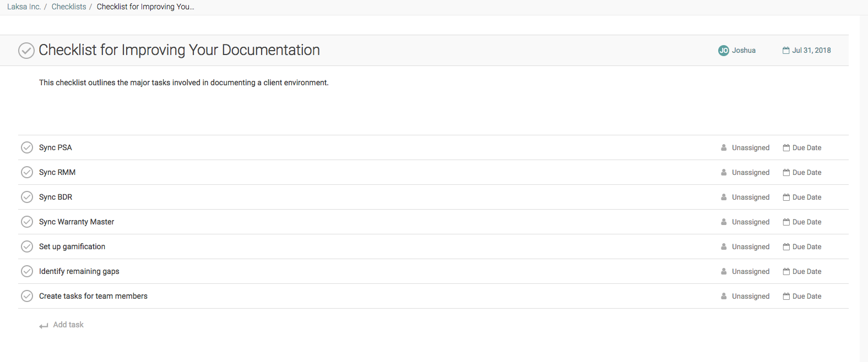Image resolution: width=868 pixels, height=362 pixels.
Task: Mark the checklist title as complete
Action: 26,50
